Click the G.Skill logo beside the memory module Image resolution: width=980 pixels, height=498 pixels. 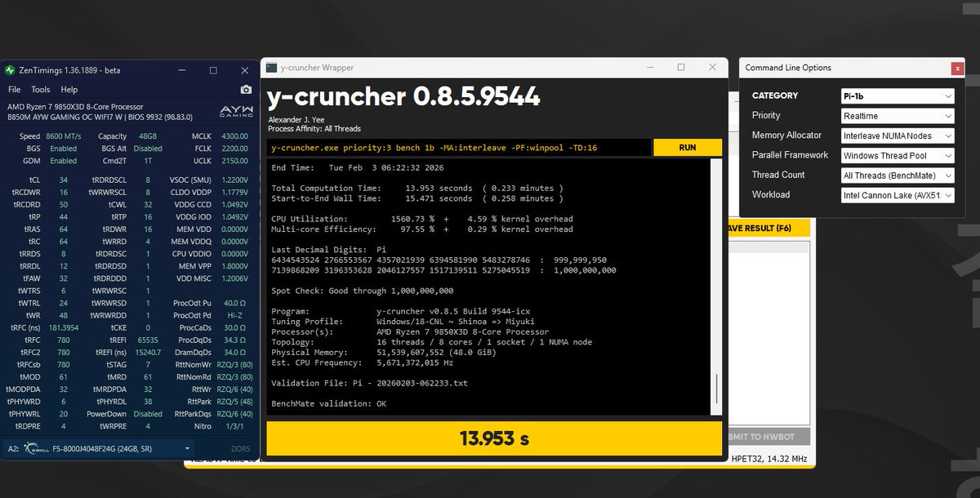(x=36, y=449)
